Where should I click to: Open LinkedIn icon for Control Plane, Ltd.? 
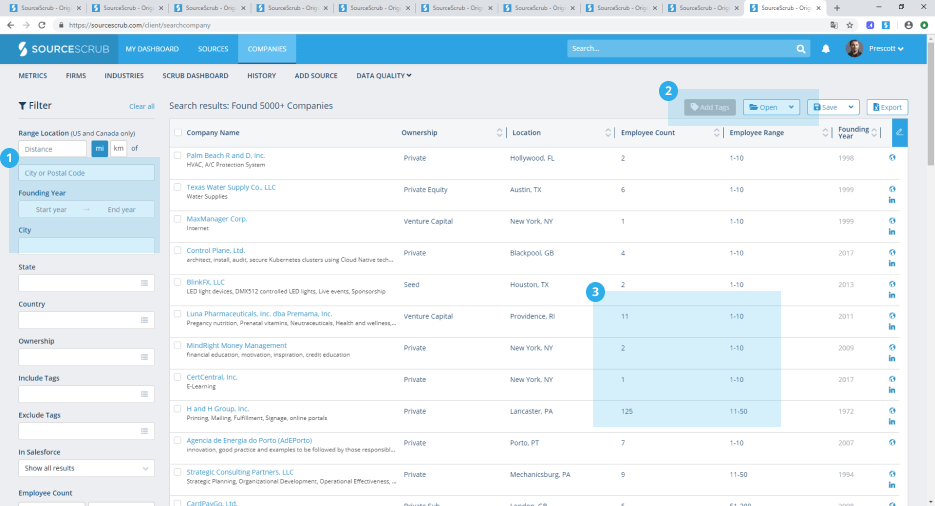(x=892, y=263)
